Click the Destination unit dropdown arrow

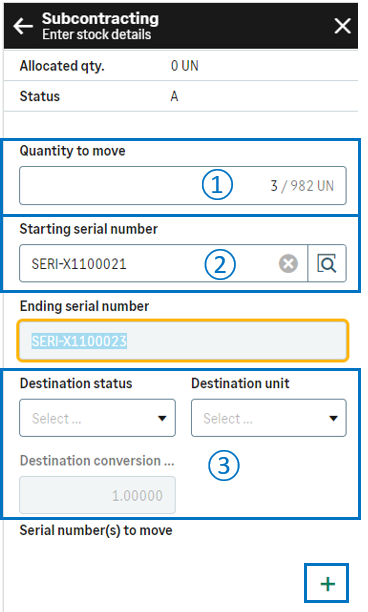click(333, 418)
